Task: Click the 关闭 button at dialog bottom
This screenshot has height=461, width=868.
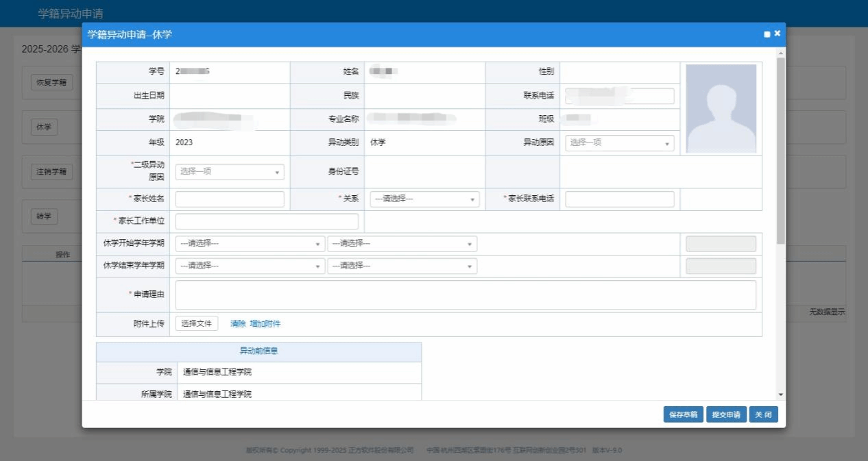Action: 763,414
